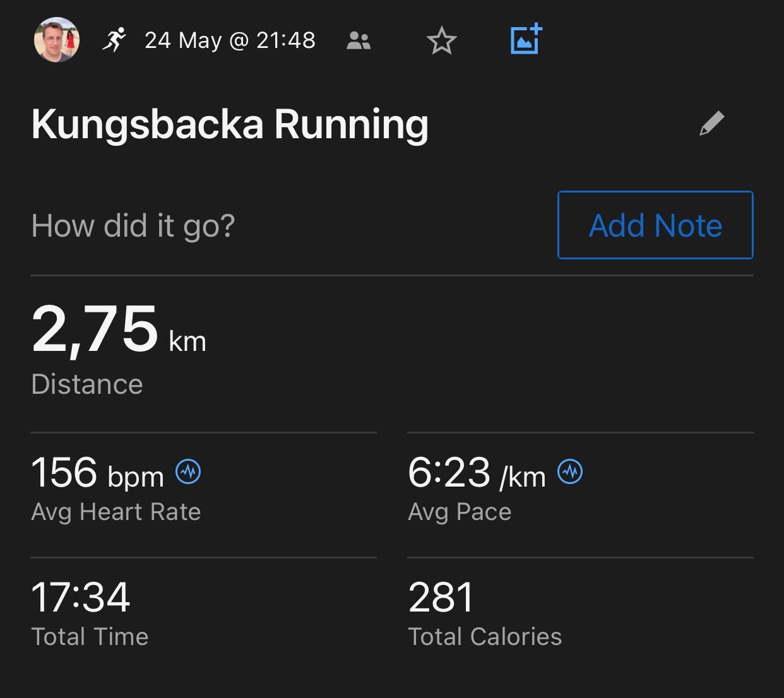784x698 pixels.
Task: Toggle the favorite star for this activity
Action: 441,41
